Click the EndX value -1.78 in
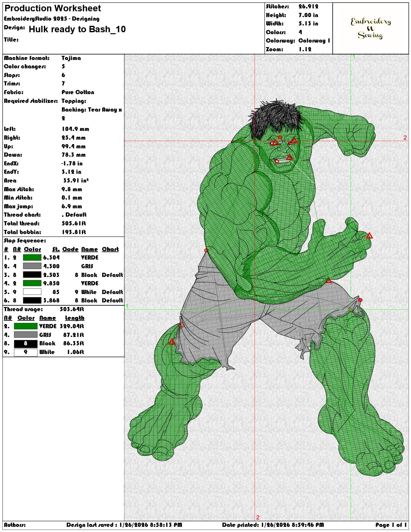 72,163
